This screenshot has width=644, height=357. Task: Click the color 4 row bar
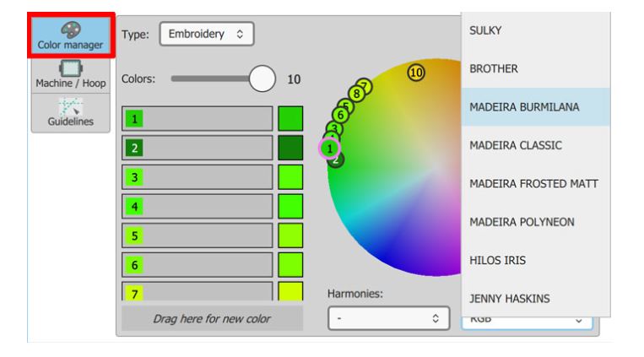[198, 206]
